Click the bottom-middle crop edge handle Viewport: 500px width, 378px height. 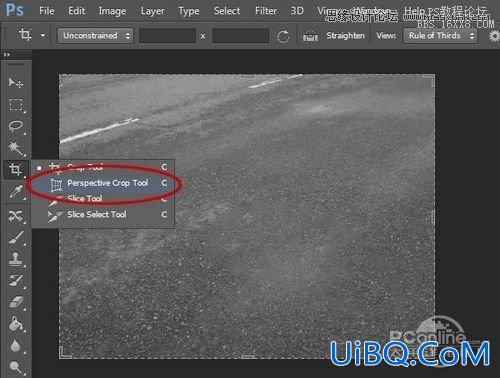(248, 357)
